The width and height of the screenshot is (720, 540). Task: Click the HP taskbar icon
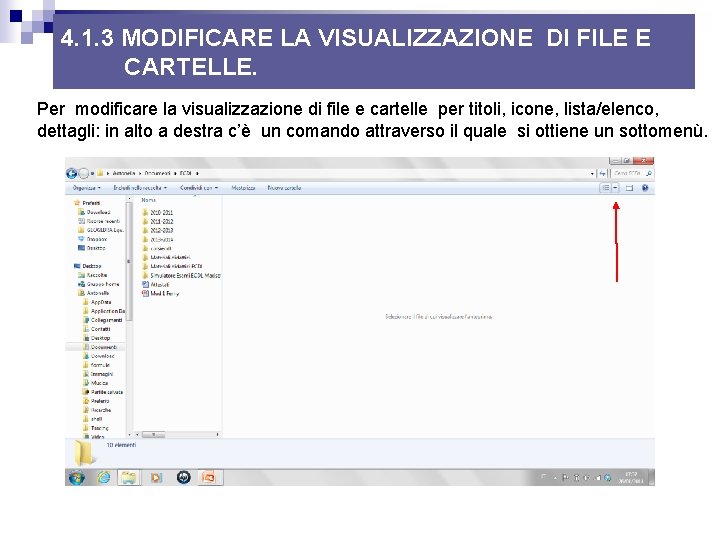[x=183, y=478]
